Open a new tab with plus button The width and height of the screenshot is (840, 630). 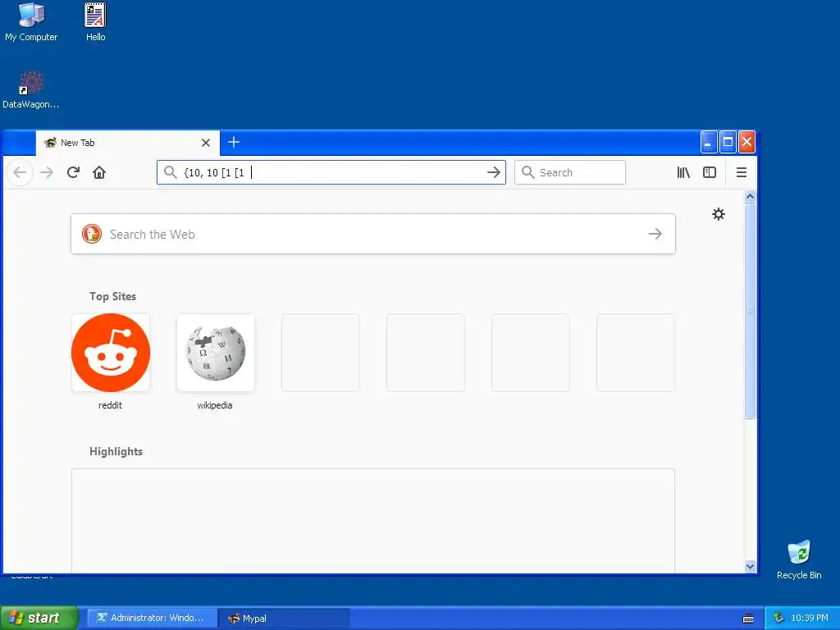(234, 143)
